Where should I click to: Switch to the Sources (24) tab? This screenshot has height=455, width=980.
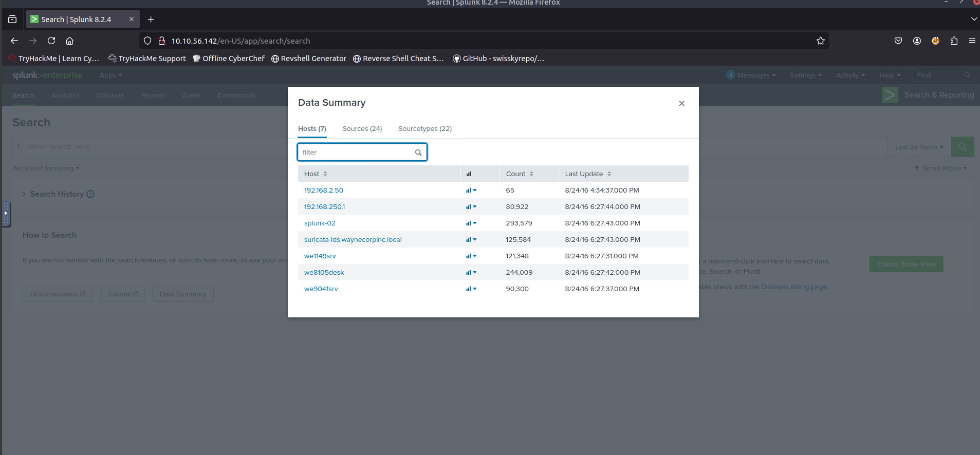362,129
